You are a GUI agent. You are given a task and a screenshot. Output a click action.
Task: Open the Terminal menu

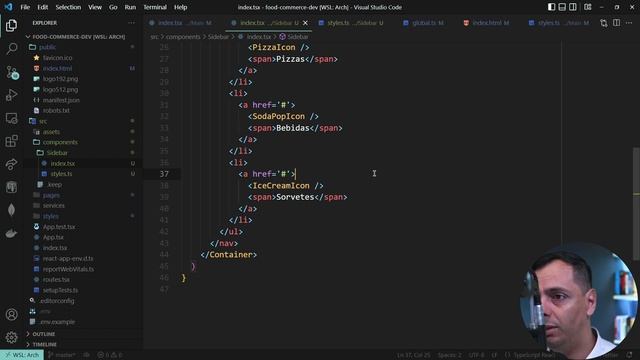pyautogui.click(x=155, y=7)
